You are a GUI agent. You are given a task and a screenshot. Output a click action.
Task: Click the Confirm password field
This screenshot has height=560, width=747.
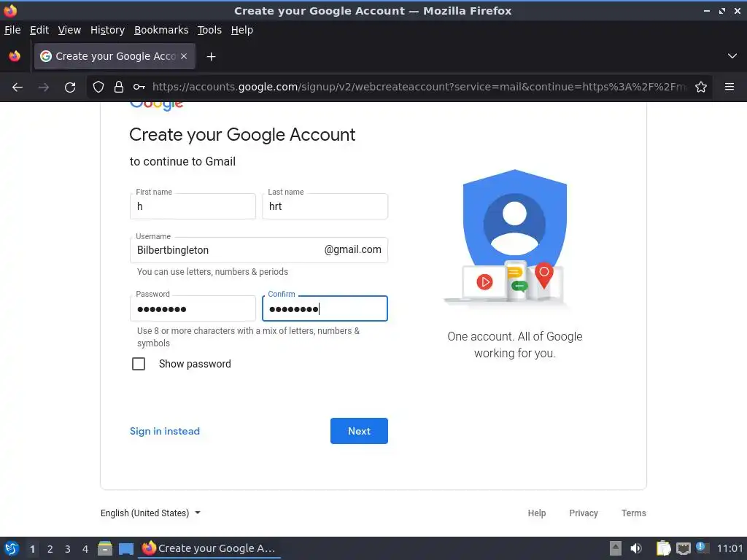point(325,308)
